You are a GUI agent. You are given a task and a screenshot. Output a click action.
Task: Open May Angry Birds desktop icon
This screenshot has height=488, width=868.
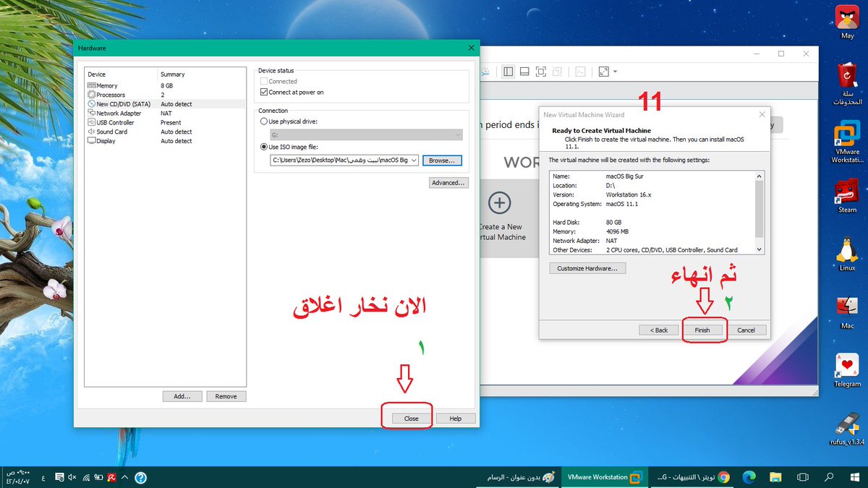(x=847, y=21)
